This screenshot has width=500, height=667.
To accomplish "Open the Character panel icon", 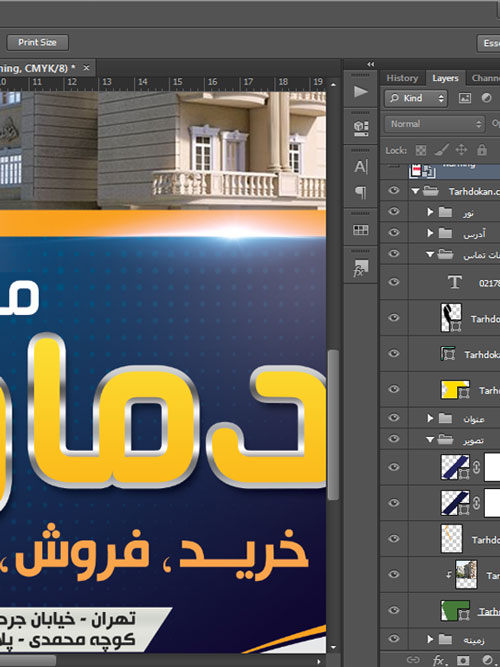I will pos(360,166).
